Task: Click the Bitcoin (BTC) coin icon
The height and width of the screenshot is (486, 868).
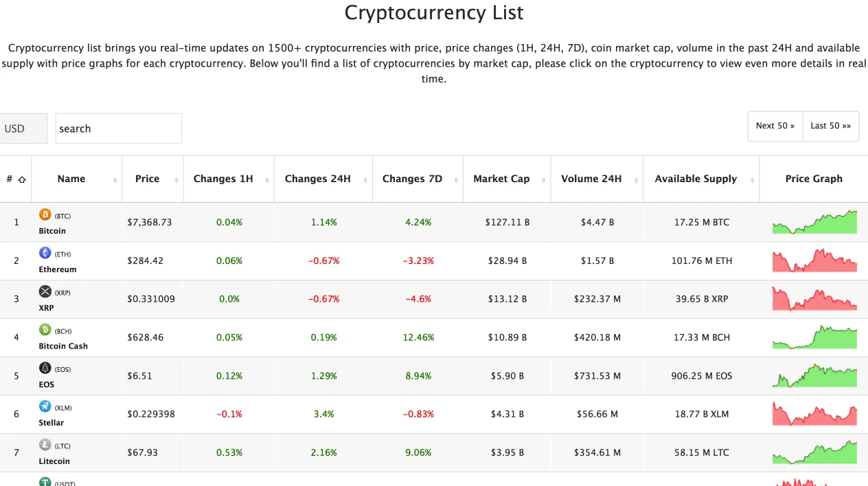Action: coord(45,214)
